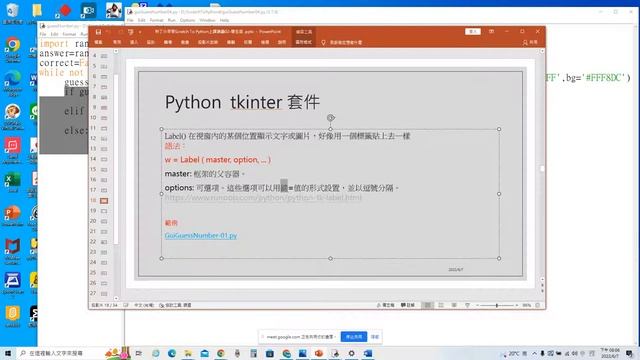Open PowerPoint from the taskbar
Viewport: 640px width, 360px height.
pos(319,353)
